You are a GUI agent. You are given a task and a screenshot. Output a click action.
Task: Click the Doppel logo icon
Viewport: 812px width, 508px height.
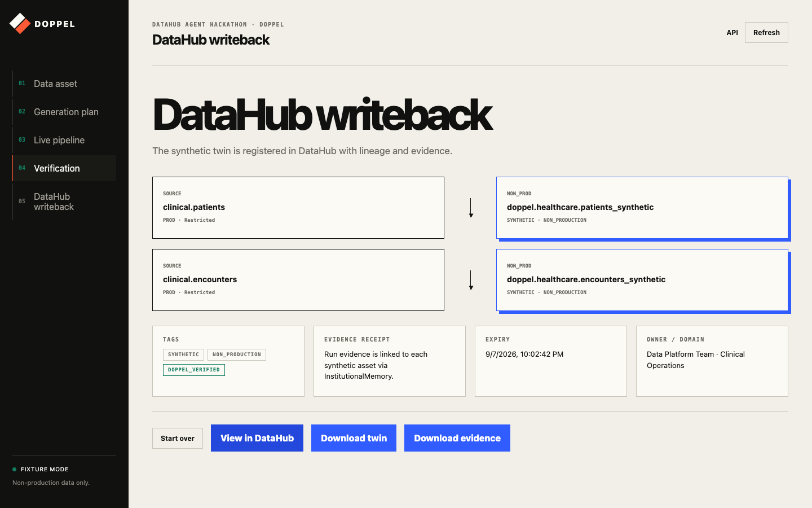(20, 24)
